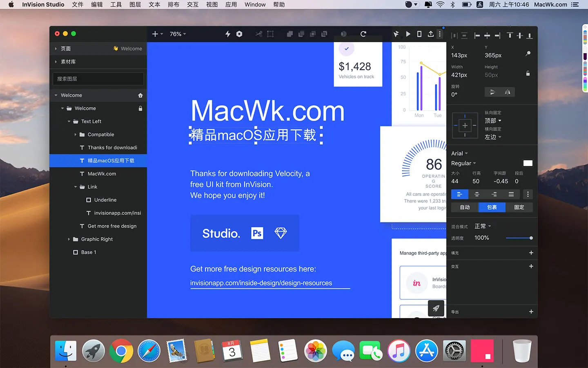Expand the Graphic Right folder layer

pyautogui.click(x=69, y=239)
